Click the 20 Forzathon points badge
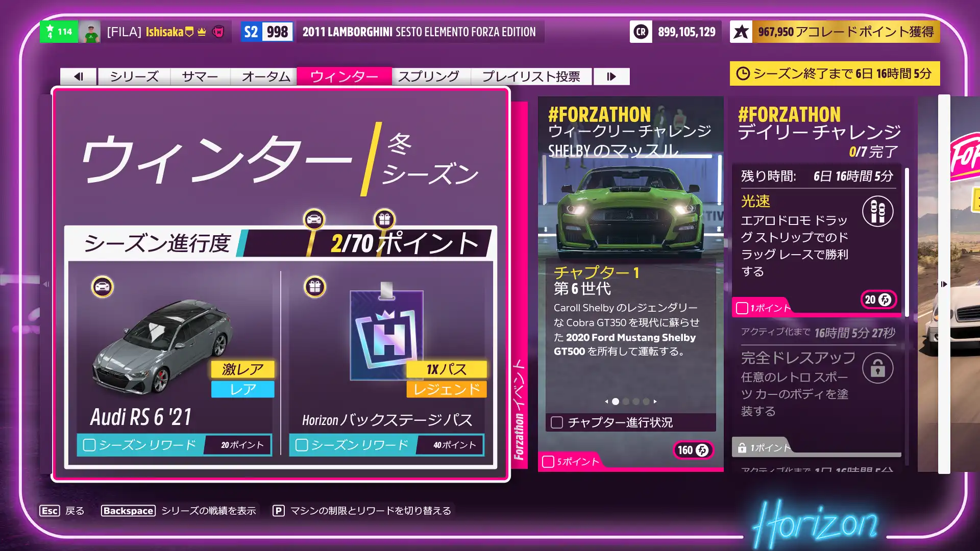Viewport: 980px width, 551px height. [x=878, y=299]
